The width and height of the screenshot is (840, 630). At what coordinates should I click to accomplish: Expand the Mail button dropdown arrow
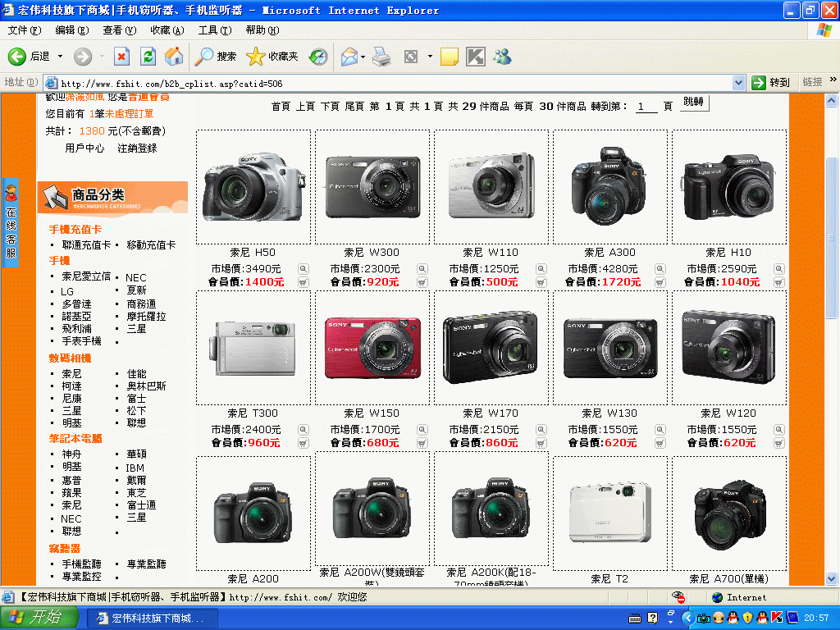[363, 57]
